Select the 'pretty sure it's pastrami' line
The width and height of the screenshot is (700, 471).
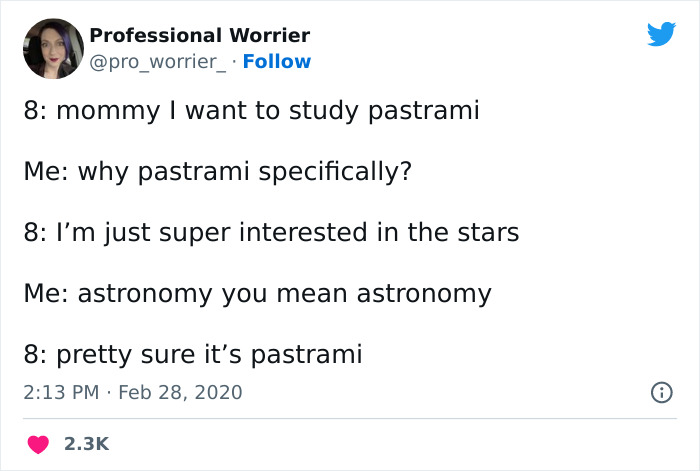point(193,354)
